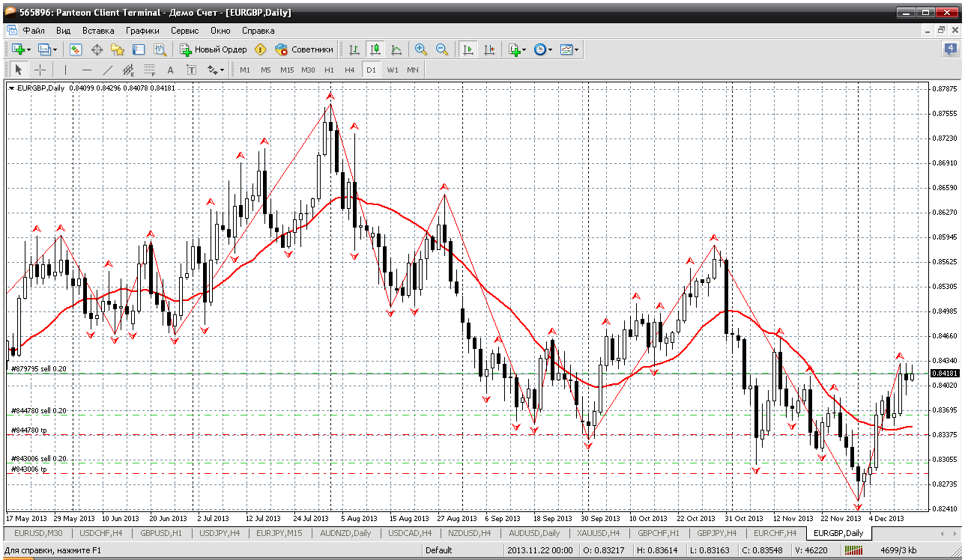Open the arrows objects dropdown
Screen dimensions: 965x560
pos(216,70)
